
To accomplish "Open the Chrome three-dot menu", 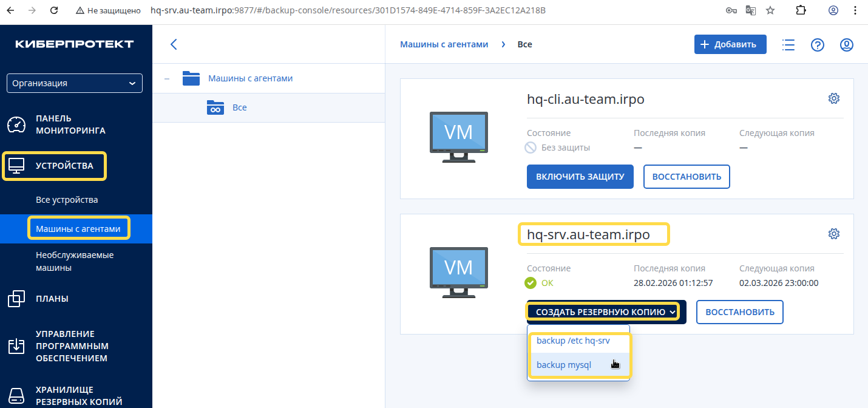I will [x=855, y=10].
